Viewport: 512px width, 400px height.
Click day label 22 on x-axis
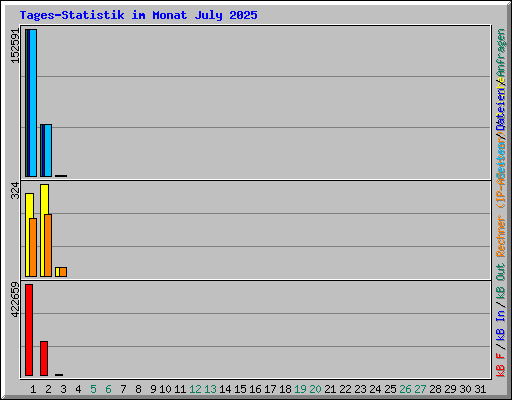click(x=345, y=389)
